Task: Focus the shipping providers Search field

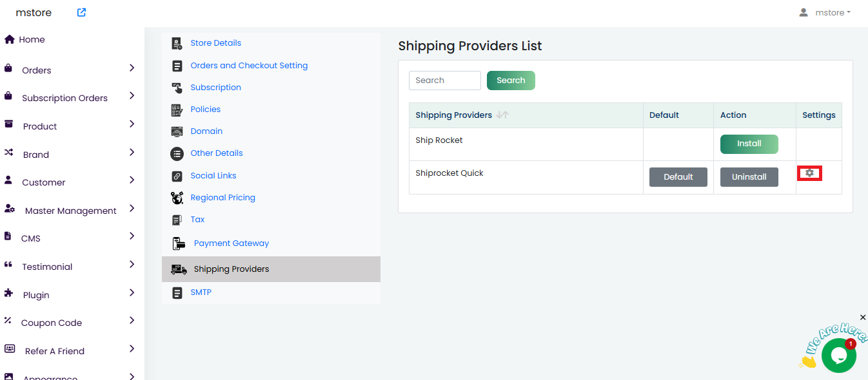Action: 444,81
